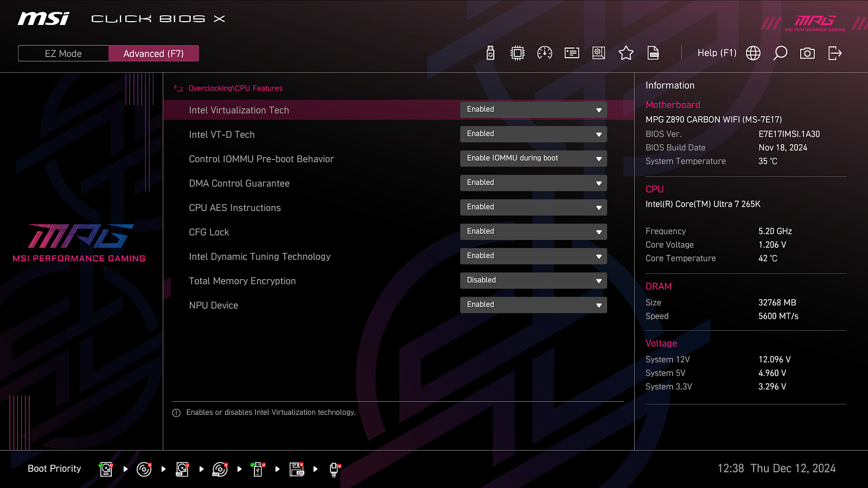The image size is (868, 488).
Task: Click BIOS version value E7E17IMSI.1A30
Action: 789,134
